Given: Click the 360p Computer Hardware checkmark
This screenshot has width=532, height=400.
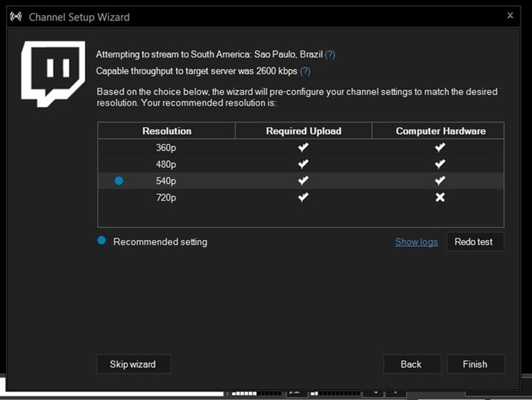Looking at the screenshot, I should tap(440, 147).
